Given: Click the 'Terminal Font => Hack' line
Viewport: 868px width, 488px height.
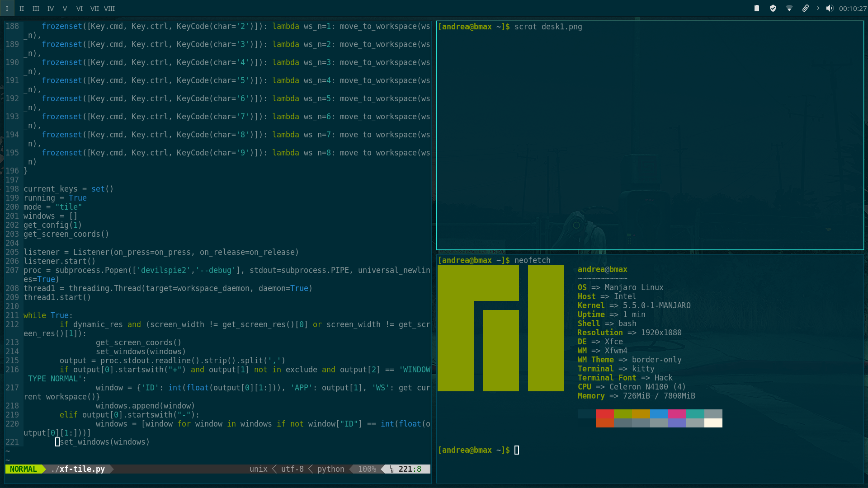Looking at the screenshot, I should [x=625, y=378].
